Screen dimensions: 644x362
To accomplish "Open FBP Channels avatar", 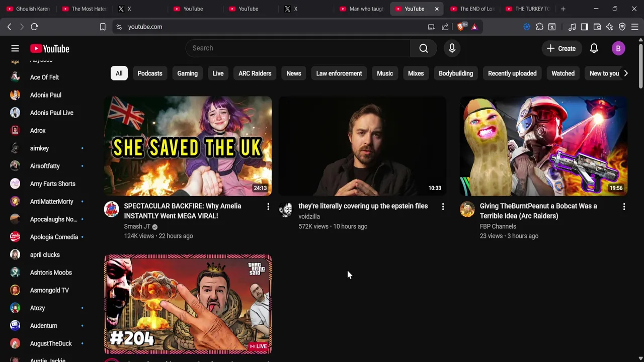I will tap(467, 209).
